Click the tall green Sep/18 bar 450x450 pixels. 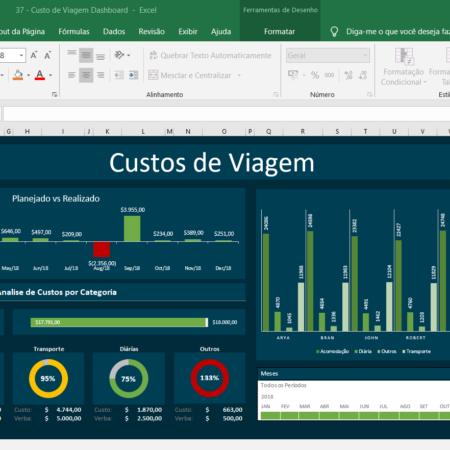[x=132, y=229]
